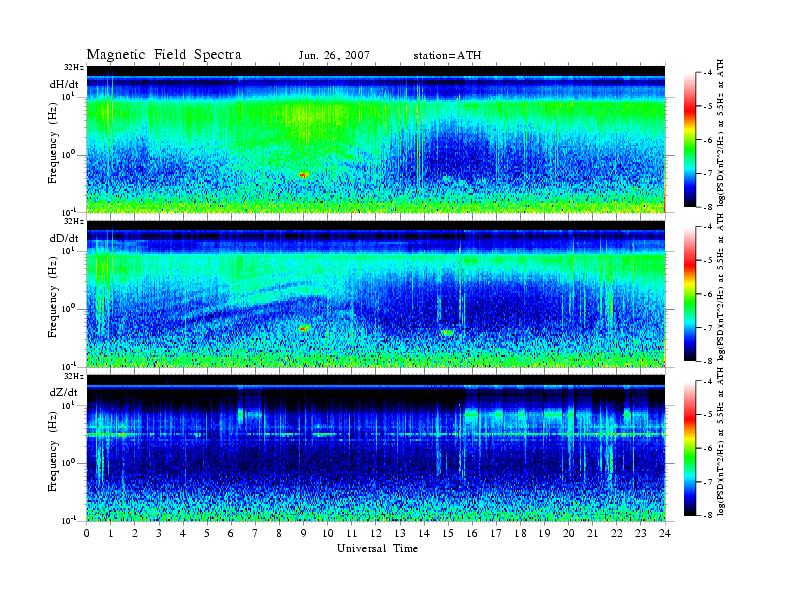Click hour 15 on the Universal Time axis
The height and width of the screenshot is (612, 792).
tap(448, 533)
